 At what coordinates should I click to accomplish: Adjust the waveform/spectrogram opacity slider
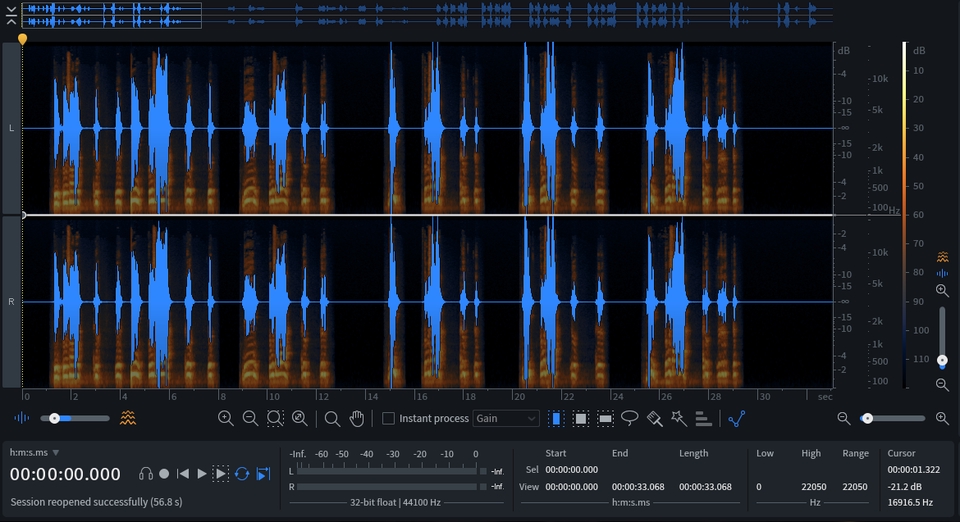[x=75, y=419]
